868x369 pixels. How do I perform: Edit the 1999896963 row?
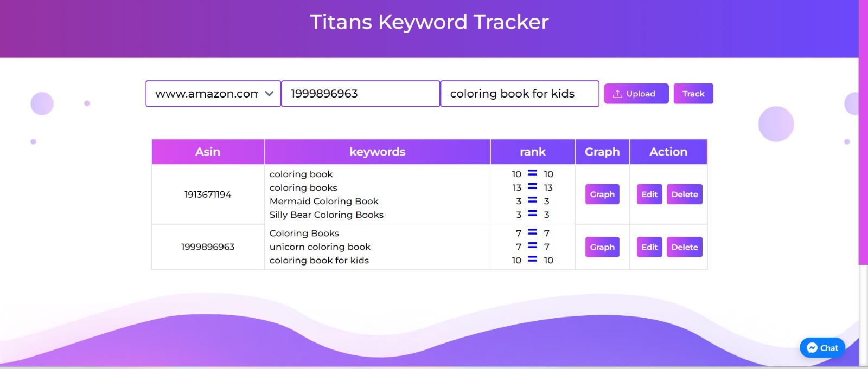649,247
